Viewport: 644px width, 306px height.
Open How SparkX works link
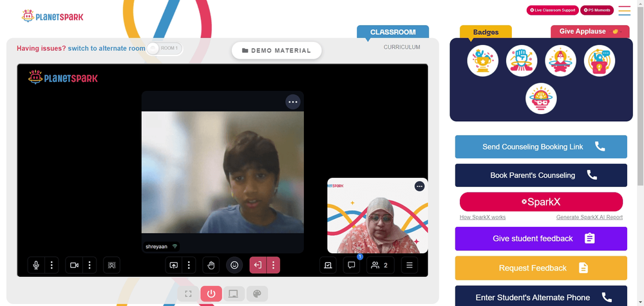click(x=482, y=217)
